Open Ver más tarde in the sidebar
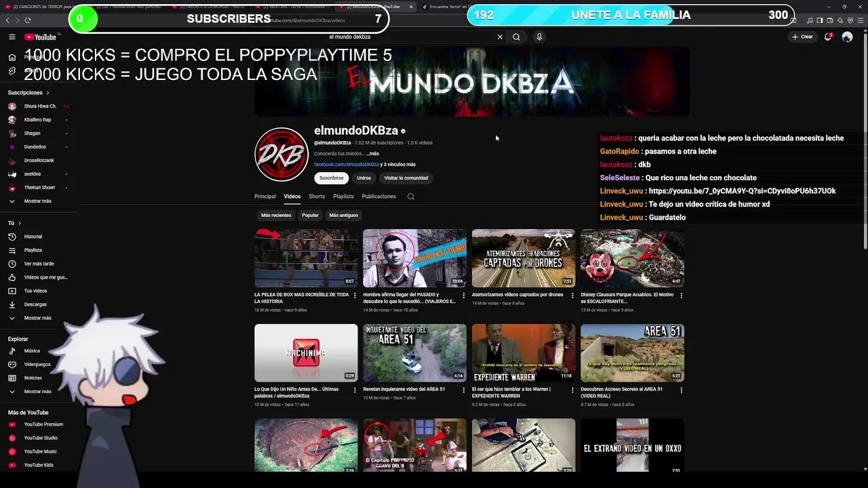 click(39, 264)
